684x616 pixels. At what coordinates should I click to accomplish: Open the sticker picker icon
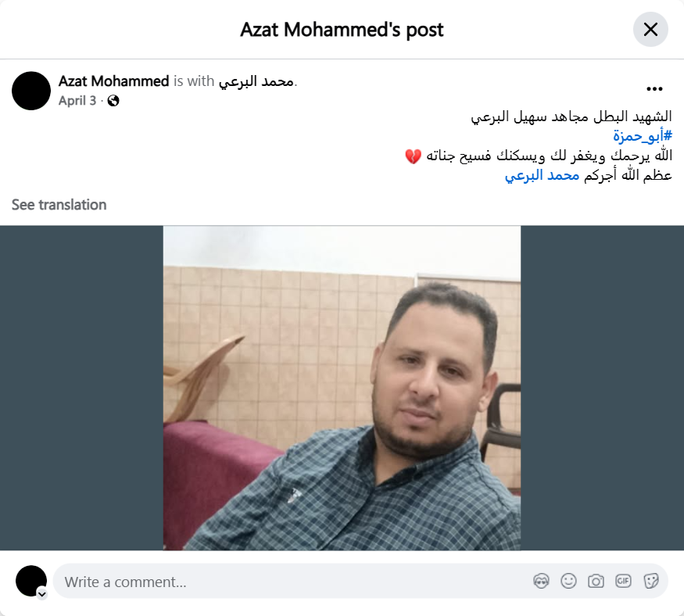[650, 581]
